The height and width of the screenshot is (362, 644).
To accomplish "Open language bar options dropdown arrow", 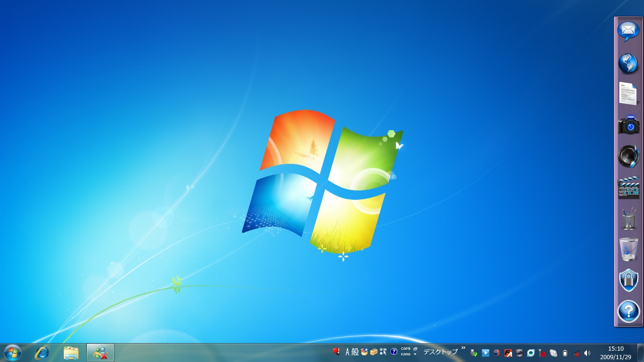I will click(415, 354).
